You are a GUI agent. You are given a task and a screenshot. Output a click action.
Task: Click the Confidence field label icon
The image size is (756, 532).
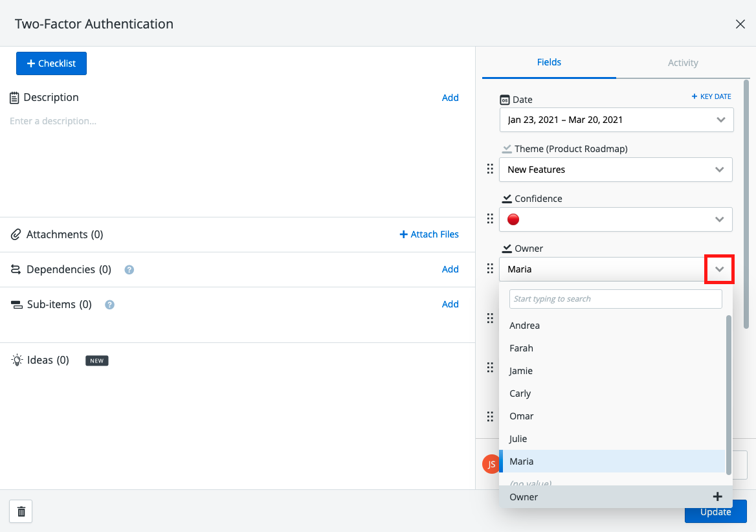(x=507, y=199)
